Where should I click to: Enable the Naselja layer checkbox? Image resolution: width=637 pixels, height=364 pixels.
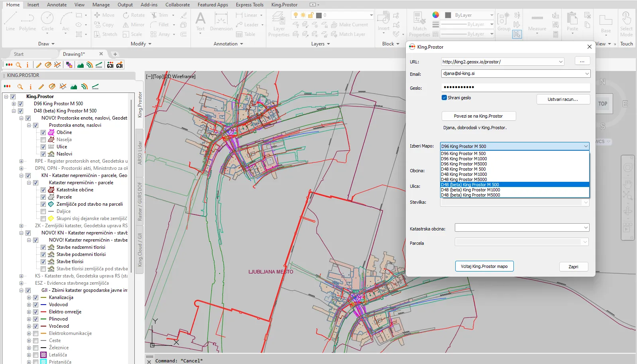[x=43, y=140]
